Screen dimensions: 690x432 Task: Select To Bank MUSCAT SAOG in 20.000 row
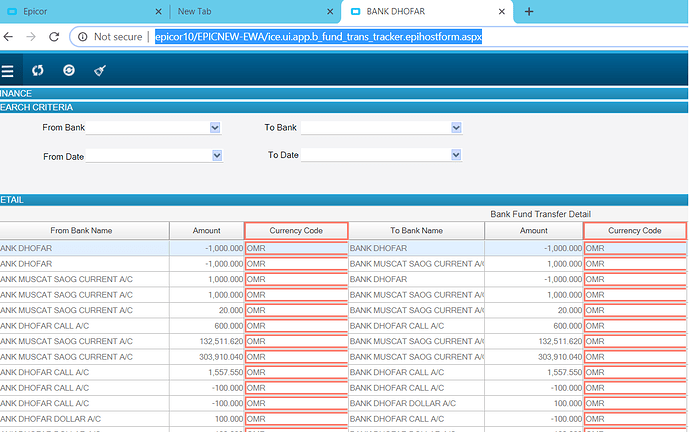(416, 310)
